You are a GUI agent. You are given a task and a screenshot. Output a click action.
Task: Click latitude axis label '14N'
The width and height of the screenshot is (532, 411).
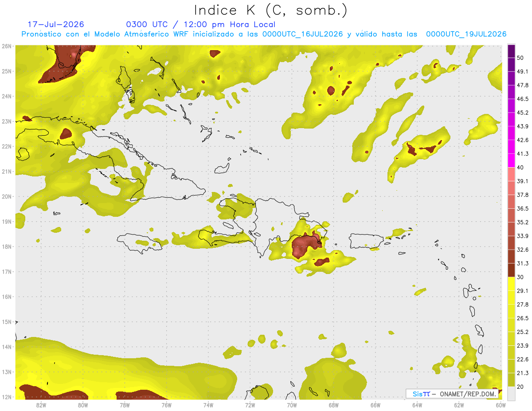[x=7, y=347]
